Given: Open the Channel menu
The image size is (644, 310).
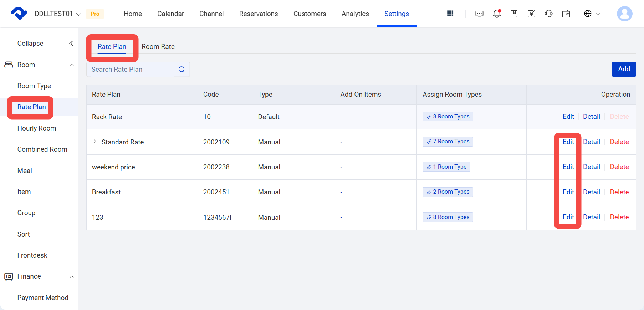Looking at the screenshot, I should coord(211,14).
